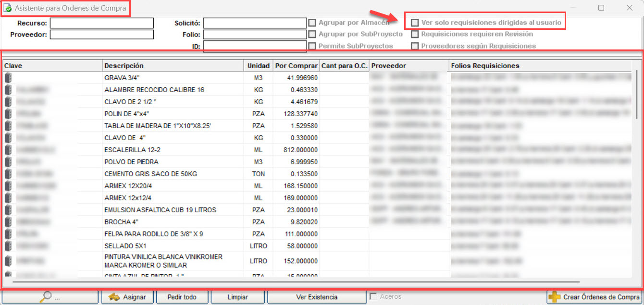644x305 pixels.
Task: Click the row icon beside ESCALERILLA 12-2
Action: [x=8, y=150]
